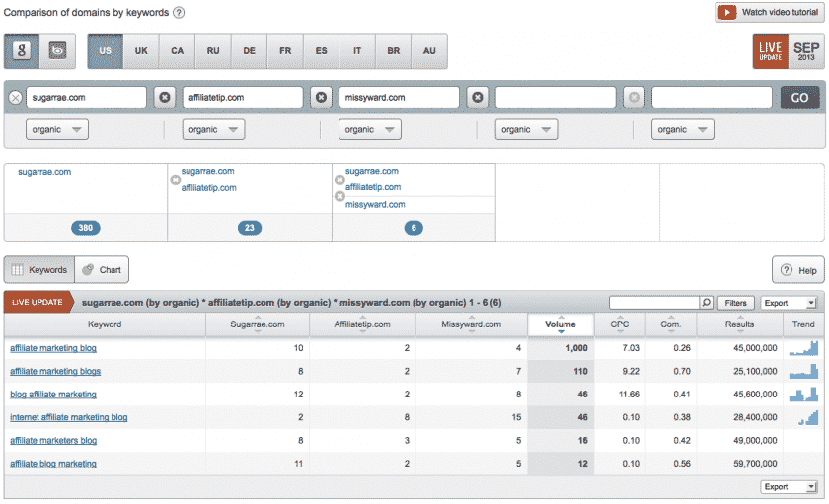This screenshot has height=504, width=829.
Task: Sort table by Results column
Action: click(739, 324)
